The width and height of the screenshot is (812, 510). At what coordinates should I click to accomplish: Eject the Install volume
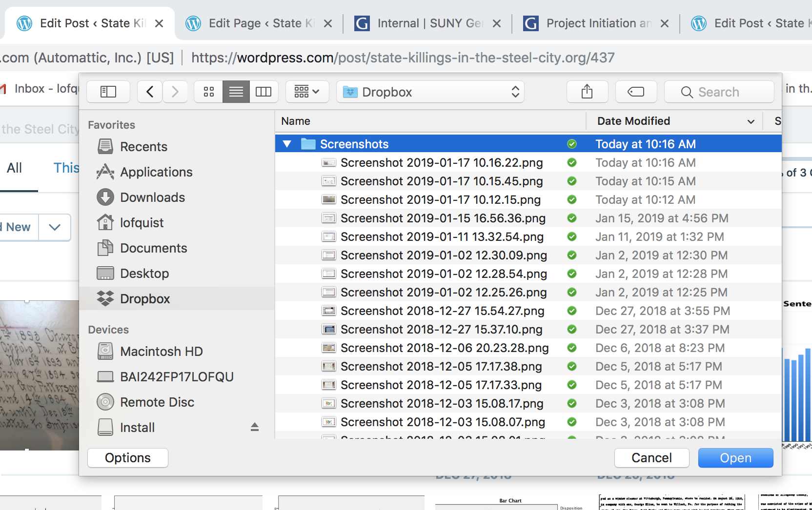pyautogui.click(x=254, y=427)
